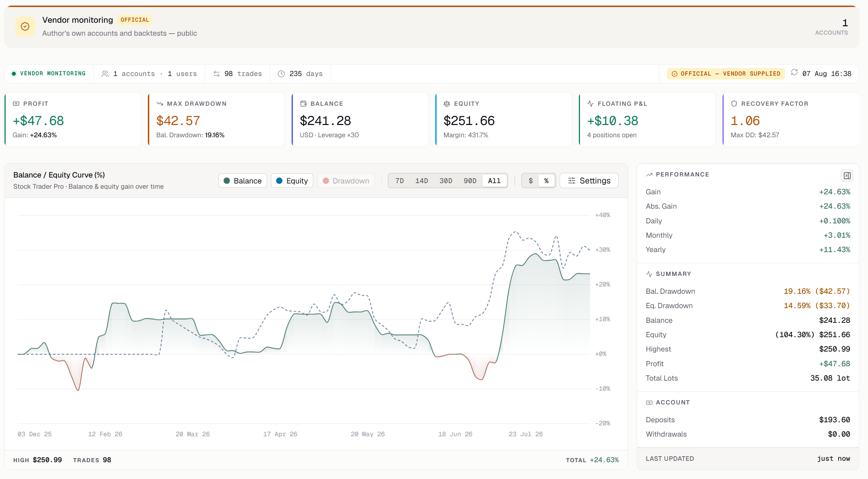
Task: Click the refresh sync icon near timestamp
Action: [x=794, y=72]
